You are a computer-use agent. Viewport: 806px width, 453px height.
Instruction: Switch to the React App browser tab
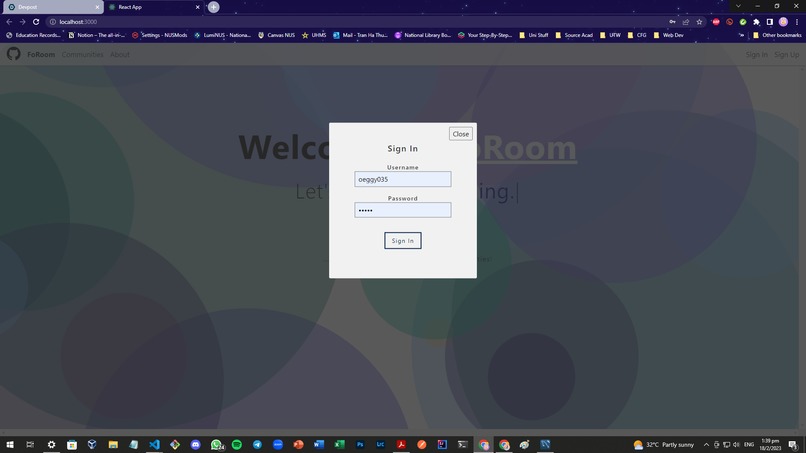153,7
